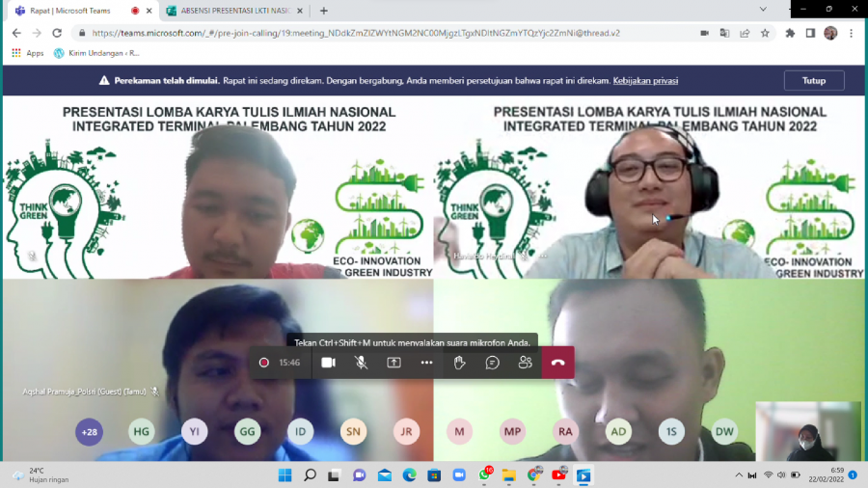Select participant avatar DW
868x488 pixels.
point(724,431)
